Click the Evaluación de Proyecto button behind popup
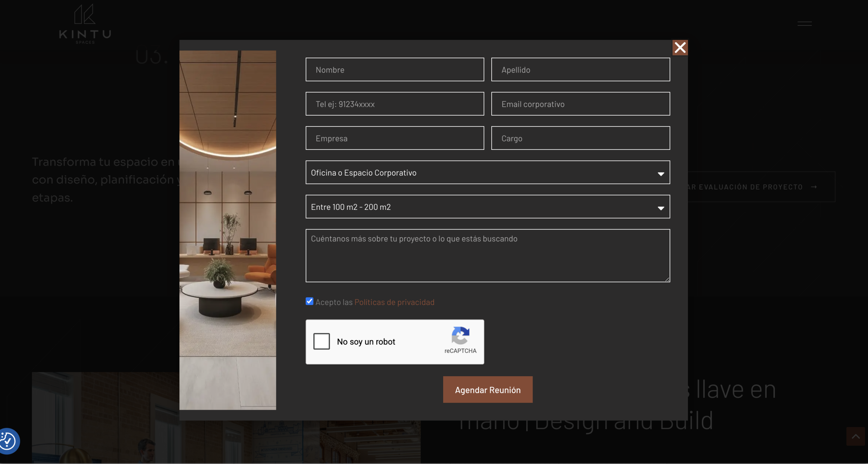The height and width of the screenshot is (464, 868). (x=761, y=187)
